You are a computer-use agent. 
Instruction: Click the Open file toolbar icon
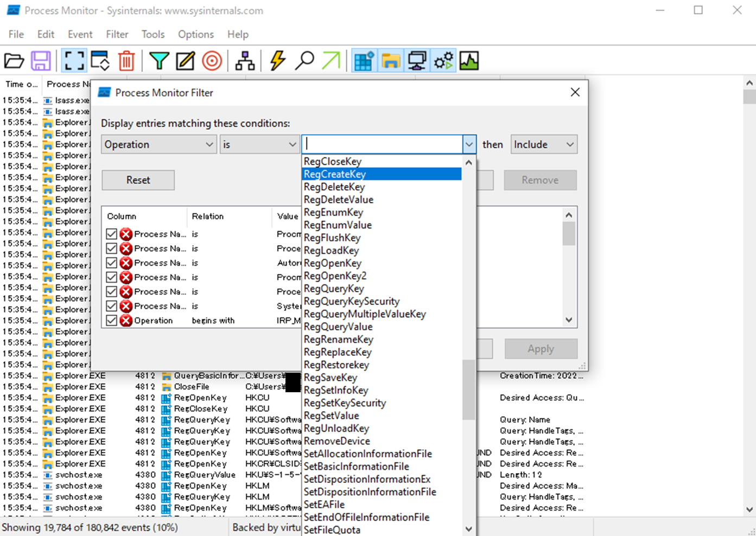click(14, 61)
